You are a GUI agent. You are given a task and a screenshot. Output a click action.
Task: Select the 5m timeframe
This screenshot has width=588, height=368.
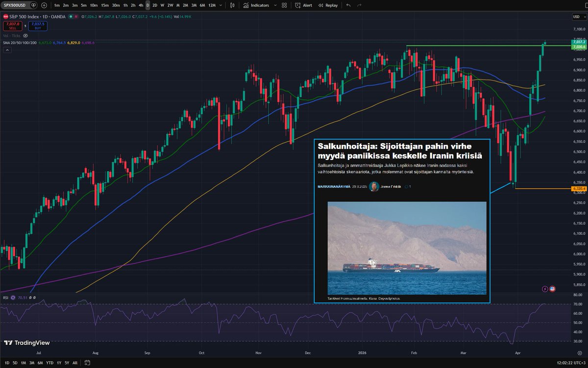[x=84, y=5]
